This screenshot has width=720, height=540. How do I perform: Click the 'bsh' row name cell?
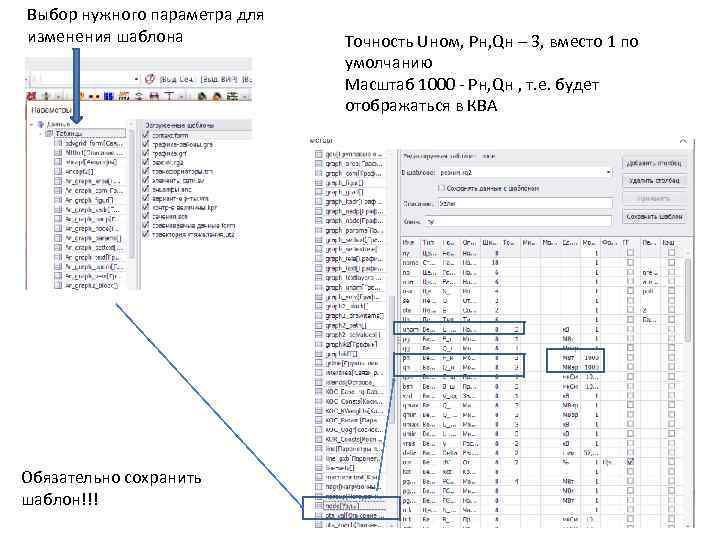click(x=408, y=386)
